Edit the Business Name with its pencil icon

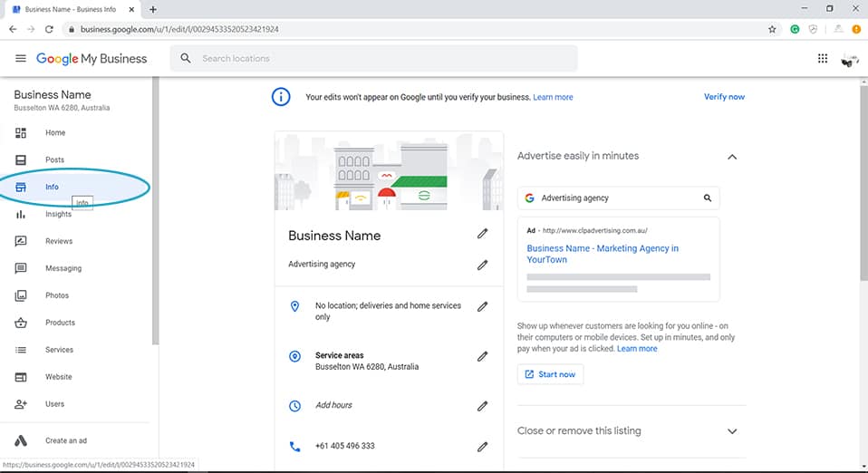pos(482,234)
